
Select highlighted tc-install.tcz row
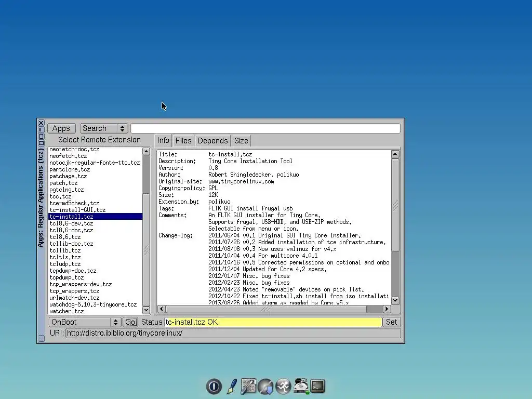pos(95,217)
